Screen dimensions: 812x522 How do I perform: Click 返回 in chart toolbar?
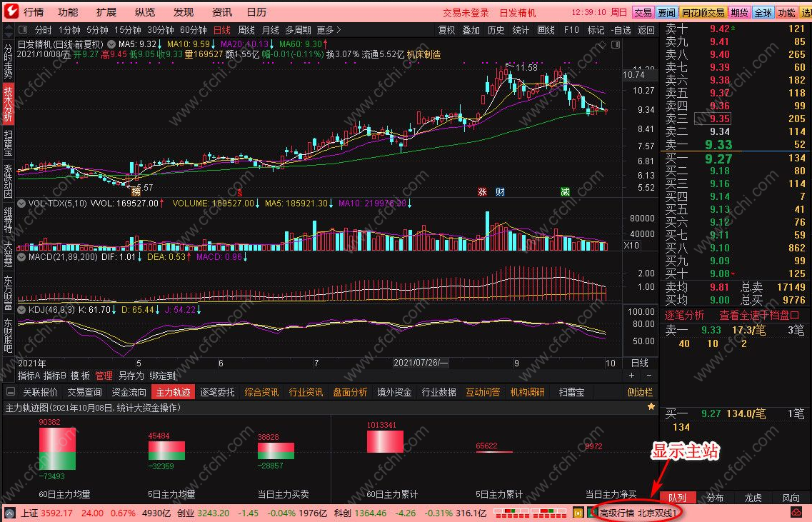click(x=646, y=30)
